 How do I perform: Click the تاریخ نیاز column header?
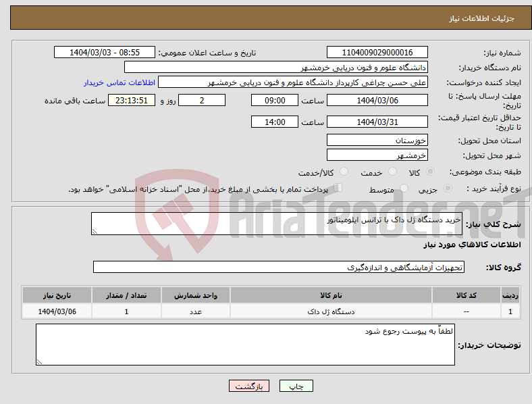coord(57,295)
